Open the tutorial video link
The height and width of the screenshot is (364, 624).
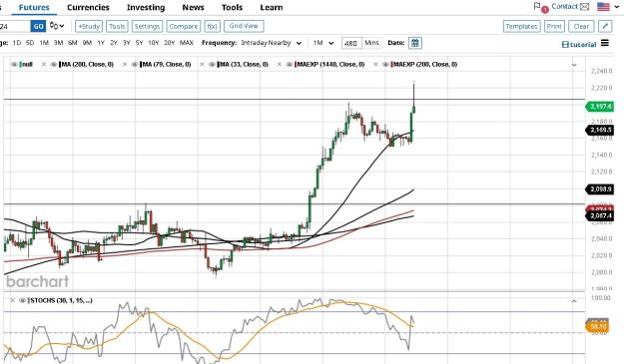point(579,44)
